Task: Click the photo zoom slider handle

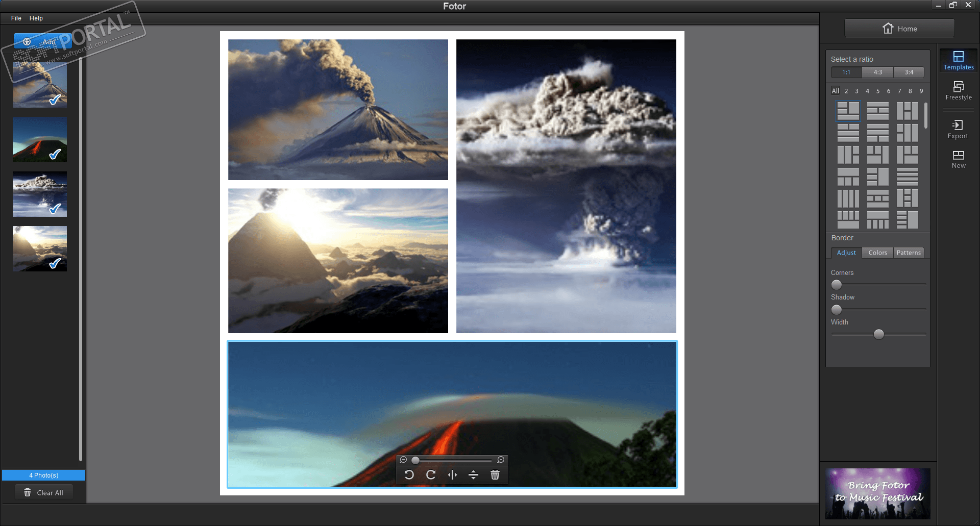Action: pos(415,460)
